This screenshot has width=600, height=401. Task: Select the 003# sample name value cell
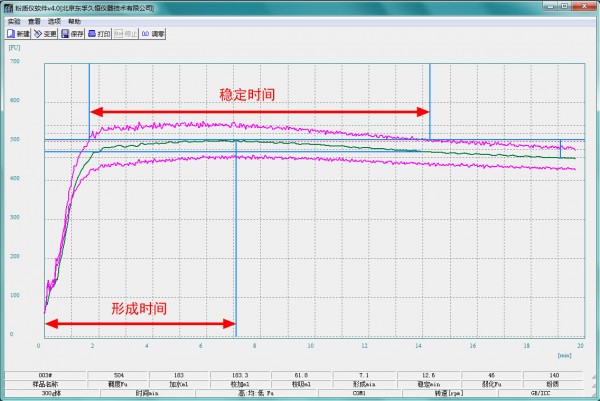coord(45,375)
